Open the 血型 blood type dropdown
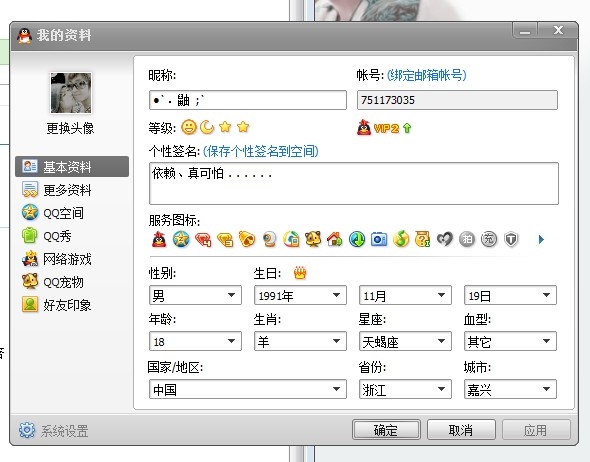Image resolution: width=590 pixels, height=462 pixels. tap(510, 341)
